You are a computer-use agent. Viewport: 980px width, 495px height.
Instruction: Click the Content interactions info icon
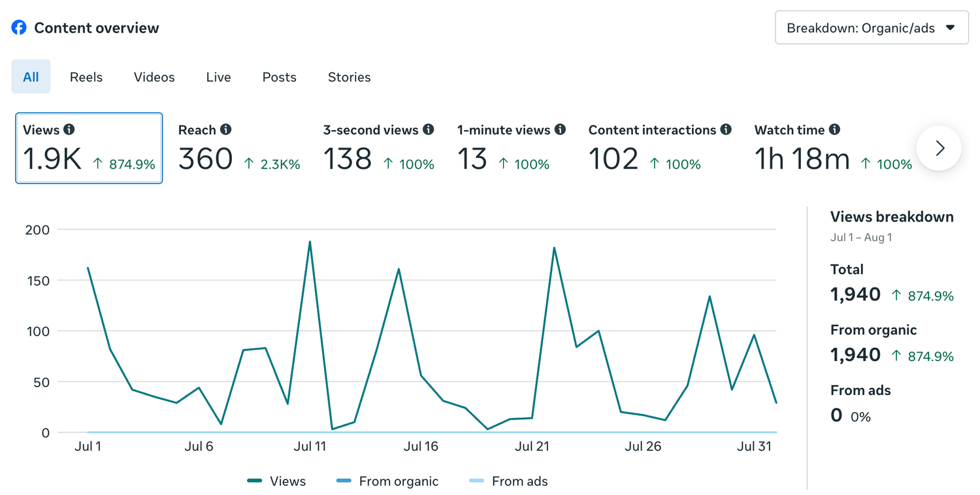(x=726, y=129)
